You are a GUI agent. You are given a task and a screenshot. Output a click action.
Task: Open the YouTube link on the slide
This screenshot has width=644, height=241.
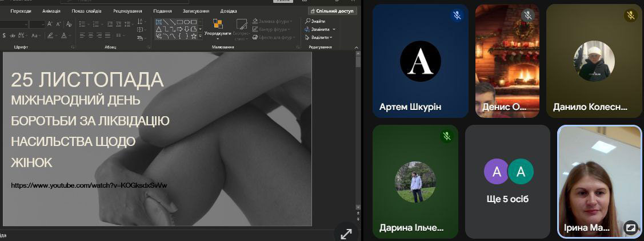(x=89, y=185)
